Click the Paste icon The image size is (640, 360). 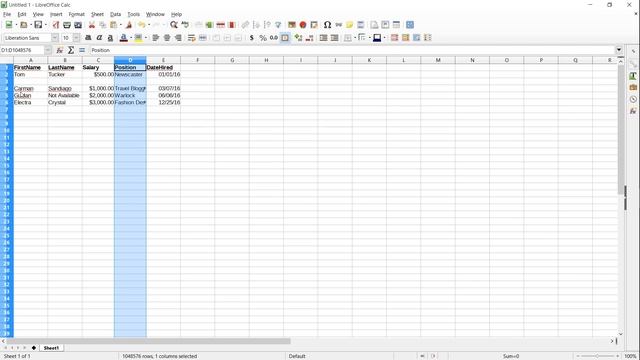[113, 25]
